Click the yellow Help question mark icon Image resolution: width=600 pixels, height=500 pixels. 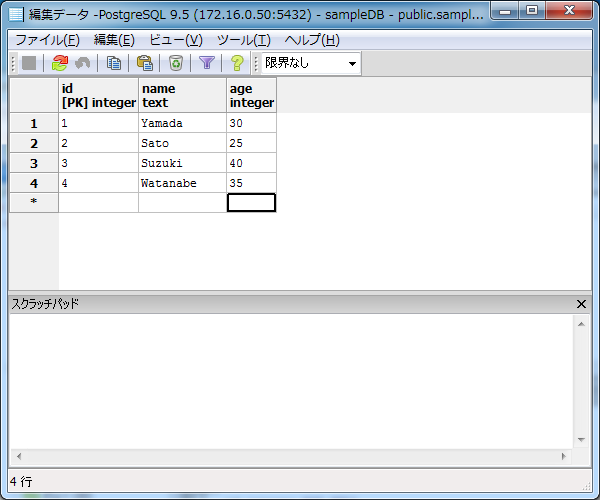[237, 63]
